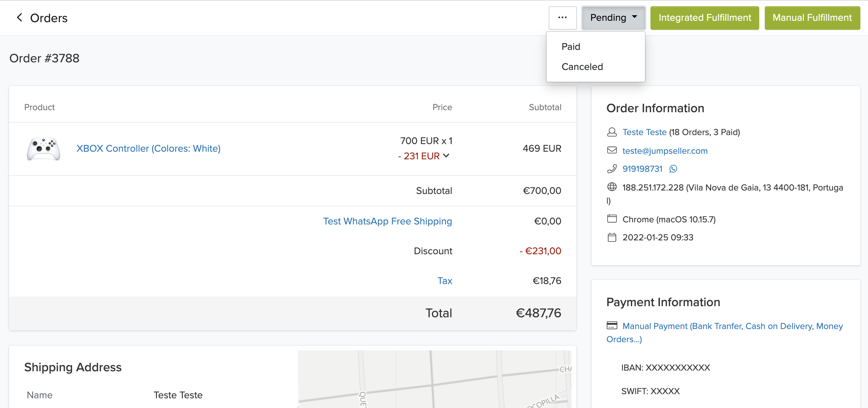
Task: Open XBOX Controller product link
Action: [148, 149]
